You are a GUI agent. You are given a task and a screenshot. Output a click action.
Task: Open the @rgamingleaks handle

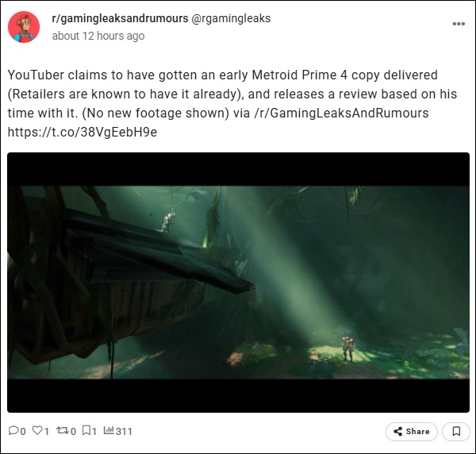coord(231,18)
